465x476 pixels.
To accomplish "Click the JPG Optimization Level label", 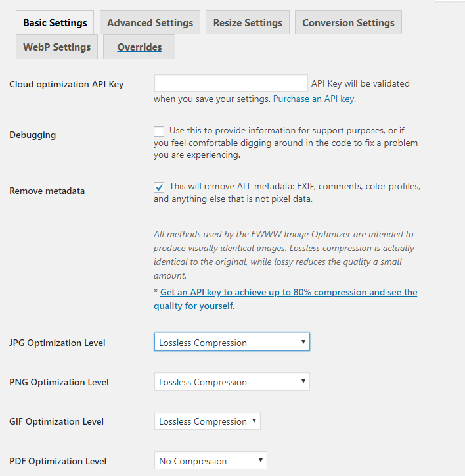I will [57, 343].
